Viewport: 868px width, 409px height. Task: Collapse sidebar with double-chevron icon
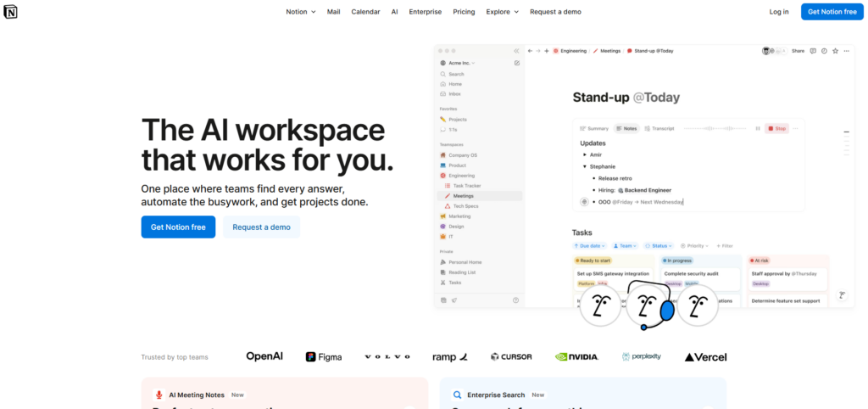(x=516, y=51)
